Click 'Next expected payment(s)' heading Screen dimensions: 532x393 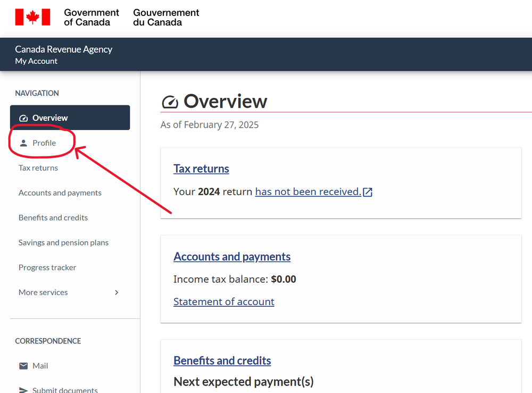click(x=244, y=382)
